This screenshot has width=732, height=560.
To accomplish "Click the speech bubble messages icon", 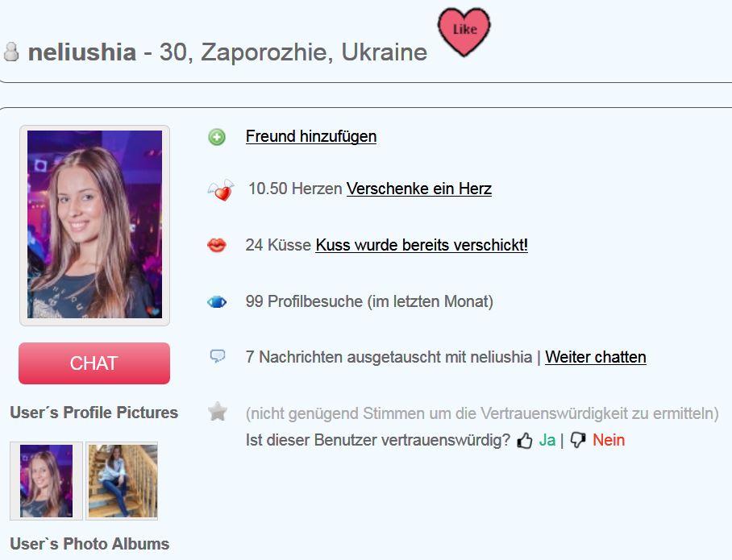I will click(218, 356).
